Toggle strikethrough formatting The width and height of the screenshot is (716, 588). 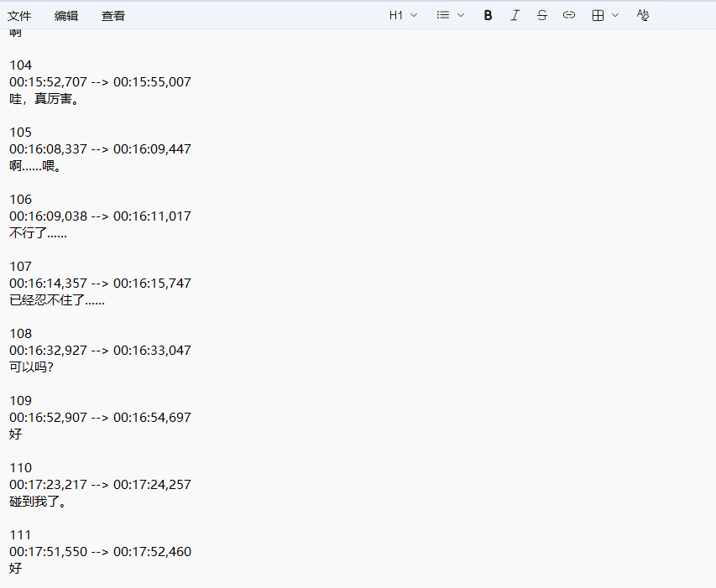(x=542, y=15)
